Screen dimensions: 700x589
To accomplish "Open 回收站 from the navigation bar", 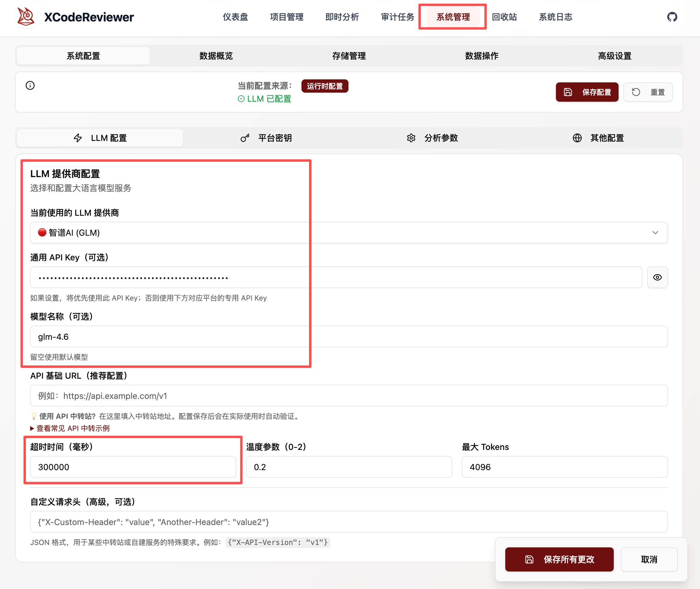I will 504,17.
